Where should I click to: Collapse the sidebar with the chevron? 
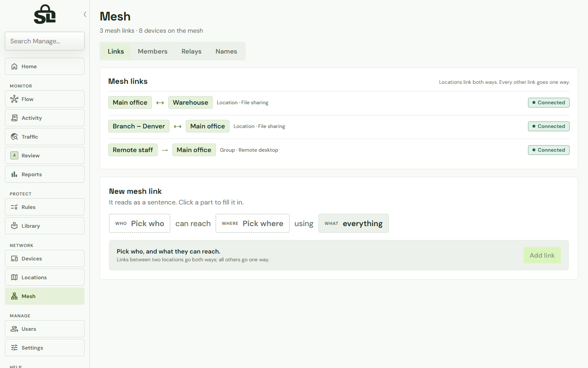pos(85,14)
